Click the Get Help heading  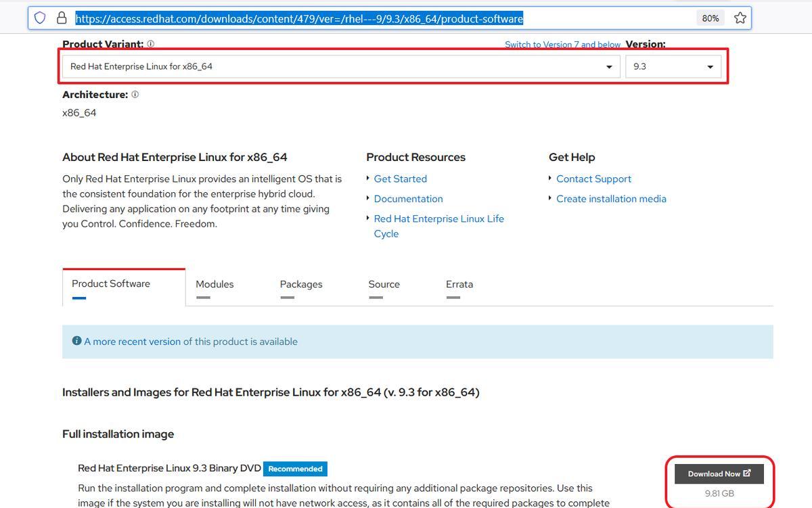pyautogui.click(x=572, y=157)
